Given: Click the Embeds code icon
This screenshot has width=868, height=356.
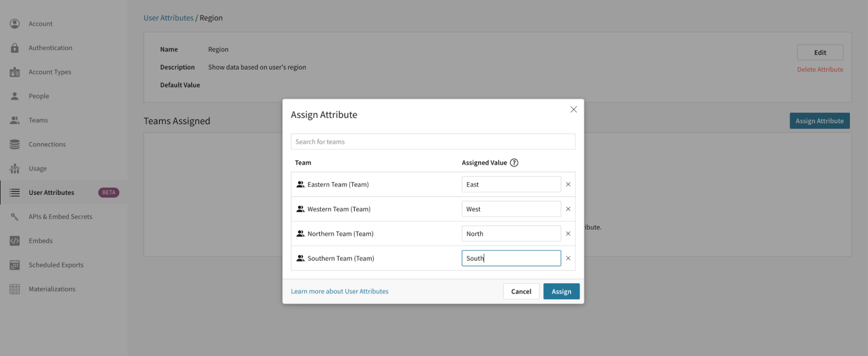Looking at the screenshot, I should (x=14, y=241).
